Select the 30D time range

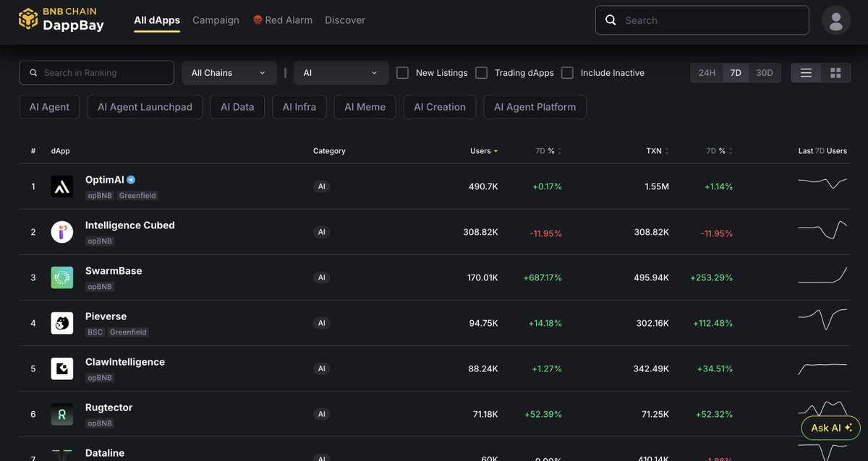pos(765,73)
